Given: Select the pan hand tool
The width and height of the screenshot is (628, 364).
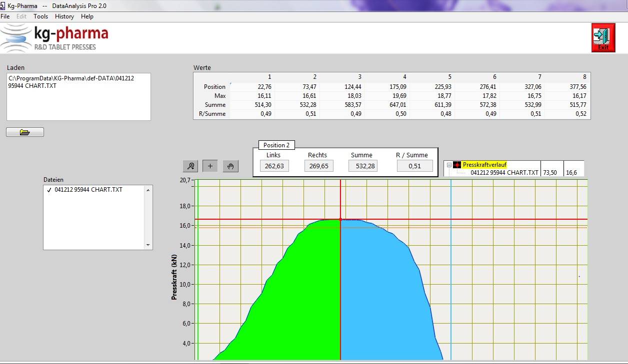Looking at the screenshot, I should [x=230, y=166].
